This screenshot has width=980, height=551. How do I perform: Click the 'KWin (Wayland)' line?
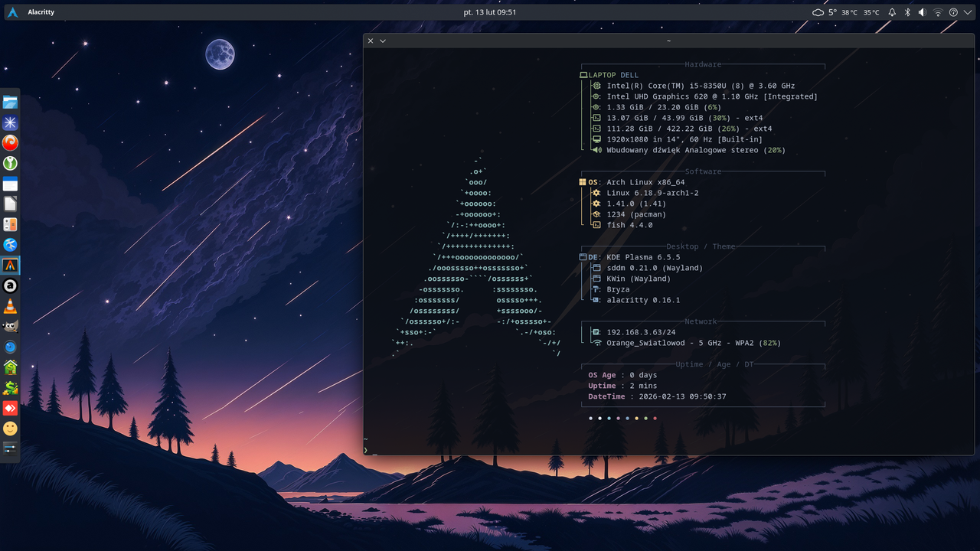point(639,279)
